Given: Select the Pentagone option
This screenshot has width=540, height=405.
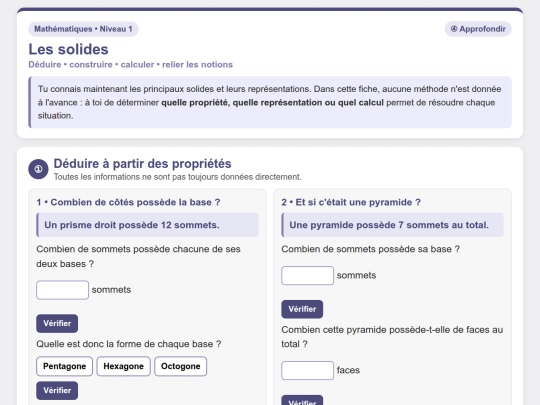Looking at the screenshot, I should coord(64,366).
